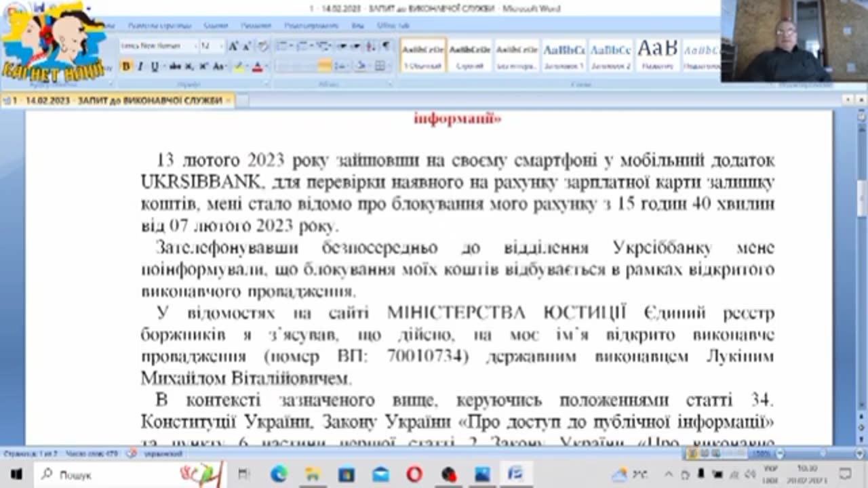This screenshot has width=868, height=488.
Task: Click the Change Case Aa icon
Action: pyautogui.click(x=218, y=66)
